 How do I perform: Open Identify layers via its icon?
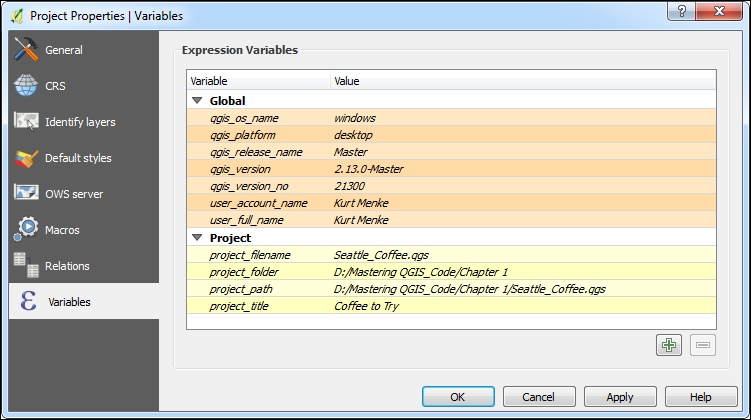point(26,122)
